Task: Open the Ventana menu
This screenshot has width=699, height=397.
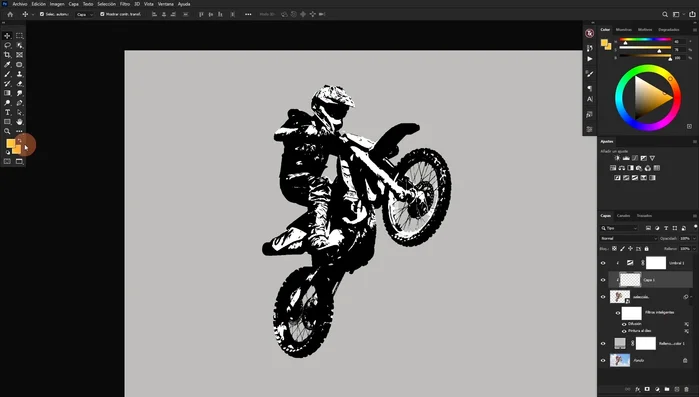Action: [166, 4]
